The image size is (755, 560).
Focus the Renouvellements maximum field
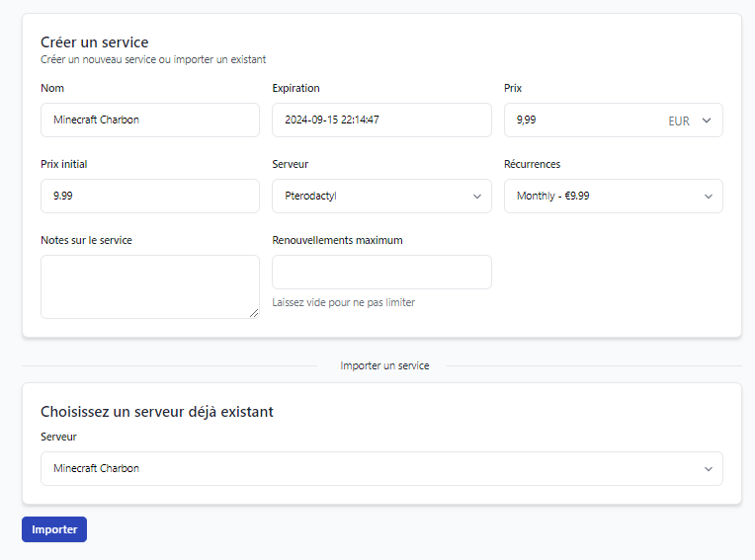click(x=381, y=272)
